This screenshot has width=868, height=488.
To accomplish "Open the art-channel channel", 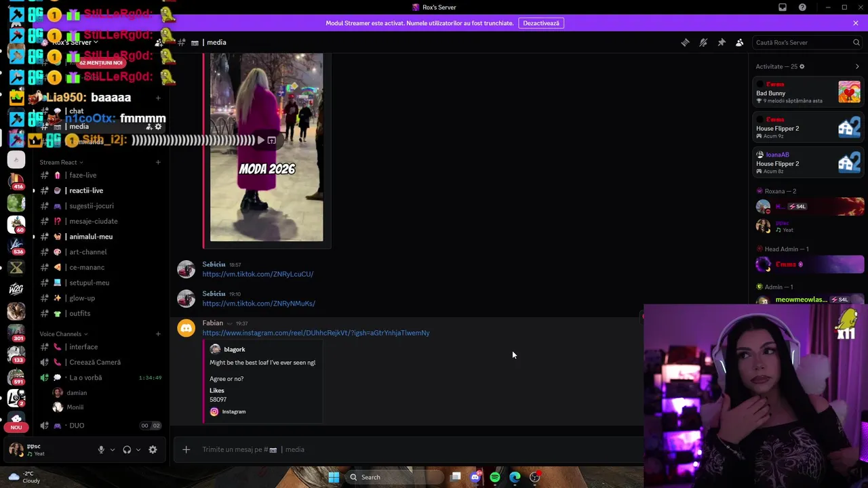I will 99,252.
